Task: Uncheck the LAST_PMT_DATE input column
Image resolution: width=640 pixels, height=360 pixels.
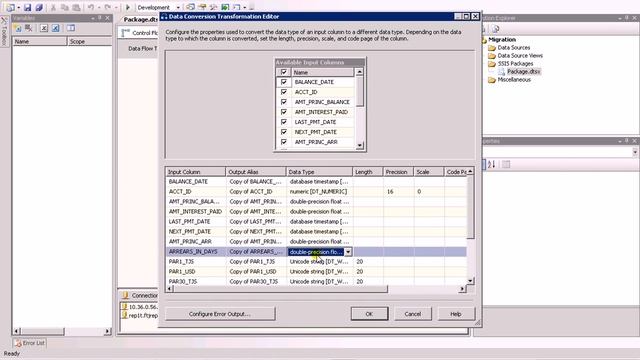Action: 284,122
